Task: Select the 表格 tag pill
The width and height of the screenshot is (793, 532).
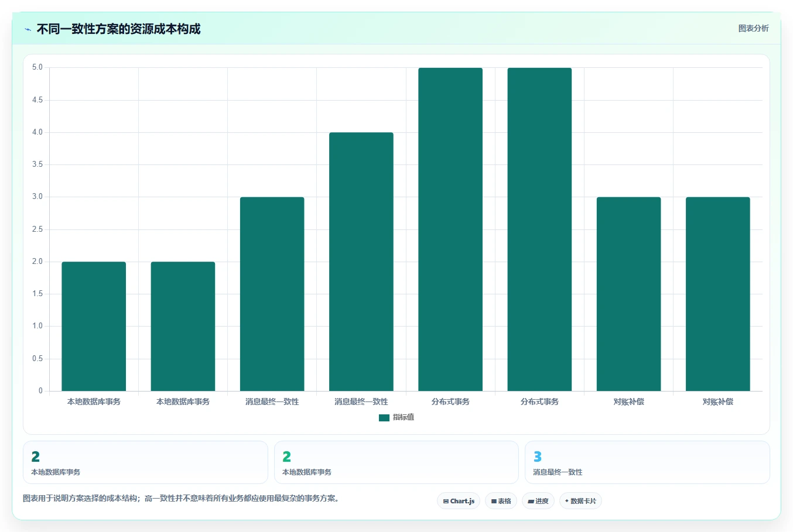Action: [501, 501]
